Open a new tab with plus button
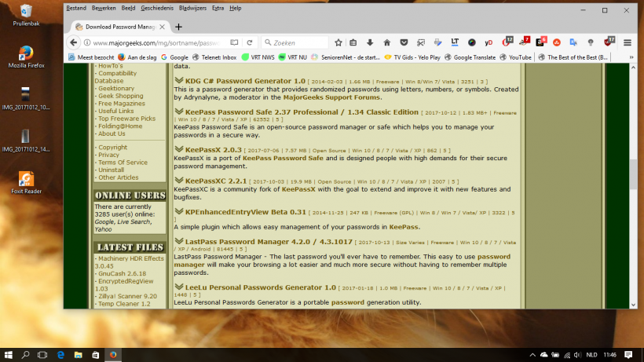The image size is (644, 362). pyautogui.click(x=178, y=27)
